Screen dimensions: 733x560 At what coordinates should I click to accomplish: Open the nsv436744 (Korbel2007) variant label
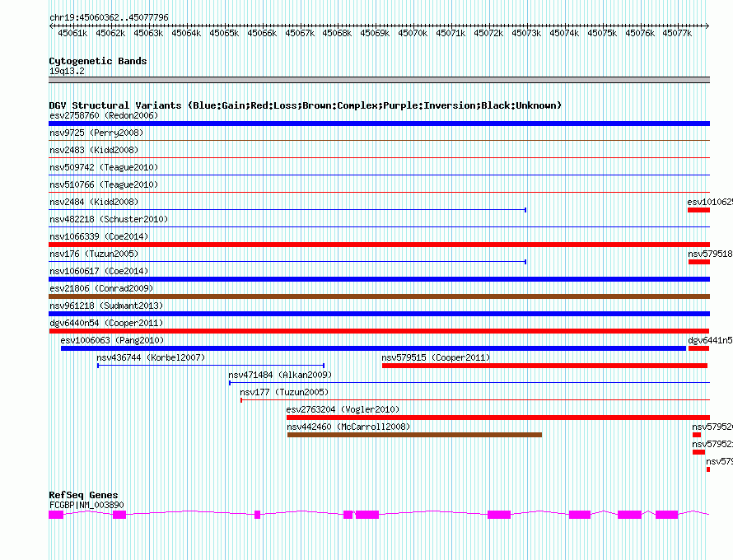coord(151,358)
